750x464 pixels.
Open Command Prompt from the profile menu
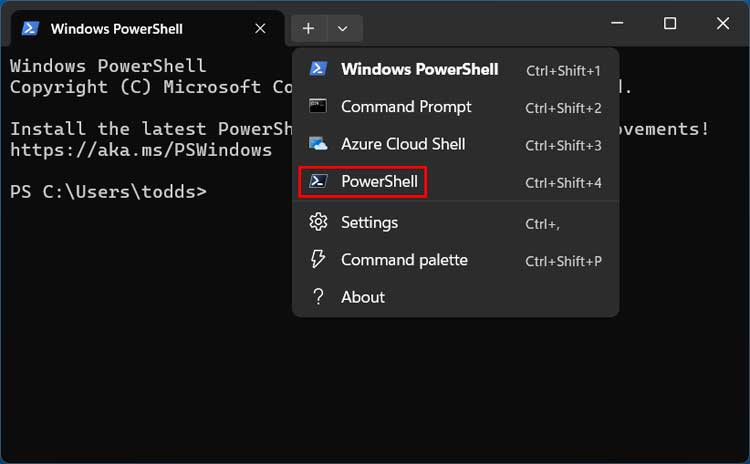pyautogui.click(x=455, y=107)
